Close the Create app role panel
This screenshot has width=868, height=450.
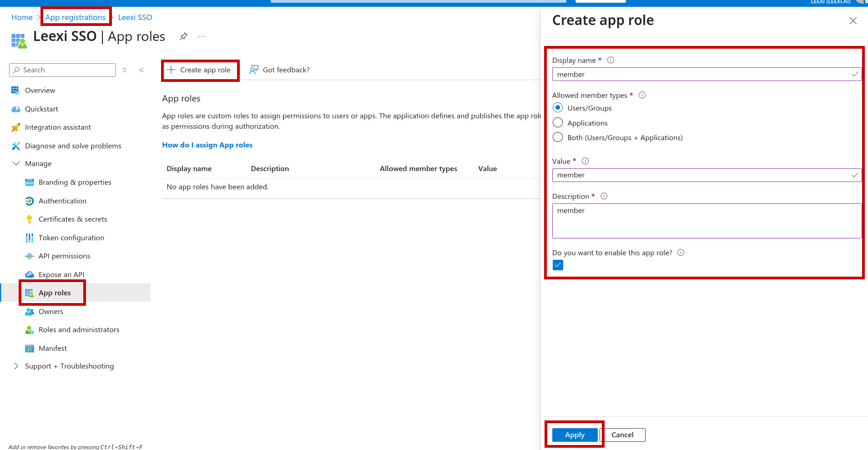click(x=853, y=21)
